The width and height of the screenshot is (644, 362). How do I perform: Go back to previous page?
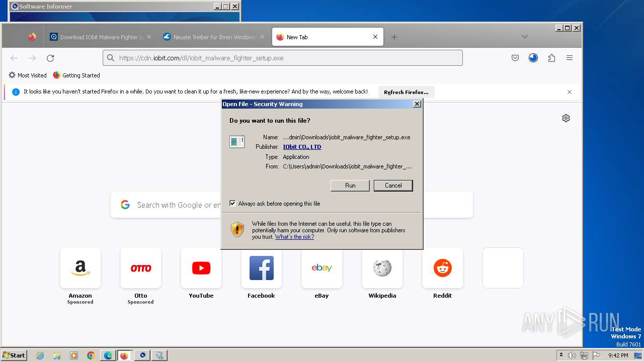[14, 58]
